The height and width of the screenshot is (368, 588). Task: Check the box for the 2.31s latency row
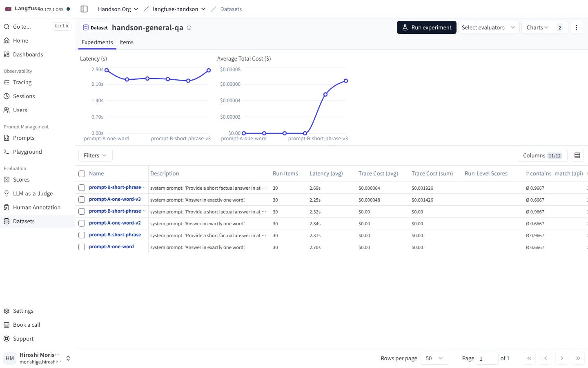pyautogui.click(x=82, y=235)
